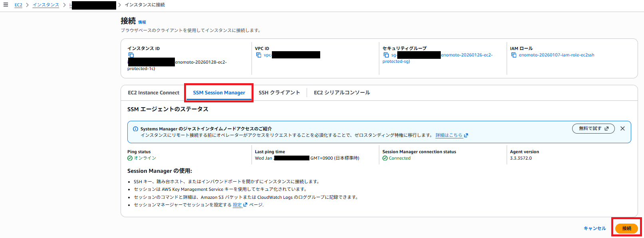Click the Connected status text

click(x=400, y=158)
